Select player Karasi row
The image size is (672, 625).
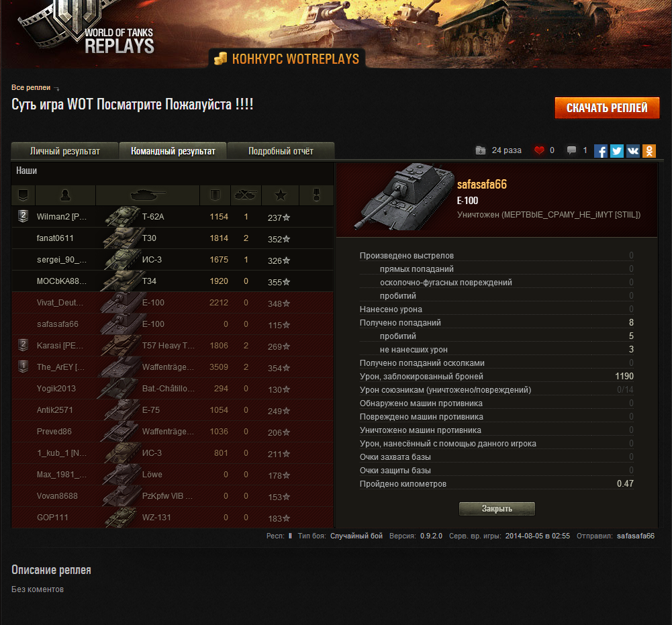click(x=173, y=346)
